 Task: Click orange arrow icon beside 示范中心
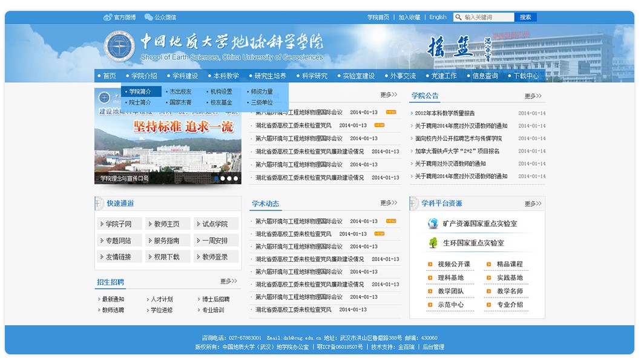click(x=430, y=305)
